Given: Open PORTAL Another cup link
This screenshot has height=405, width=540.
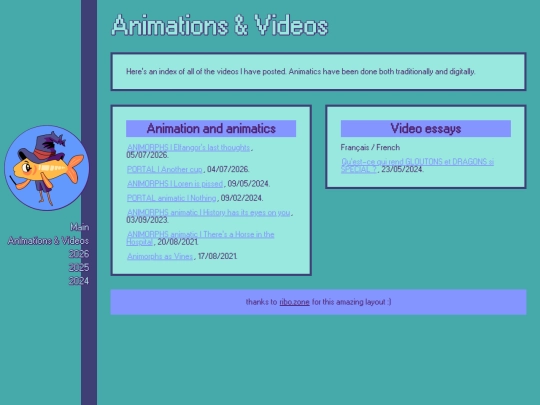Looking at the screenshot, I should [x=165, y=169].
